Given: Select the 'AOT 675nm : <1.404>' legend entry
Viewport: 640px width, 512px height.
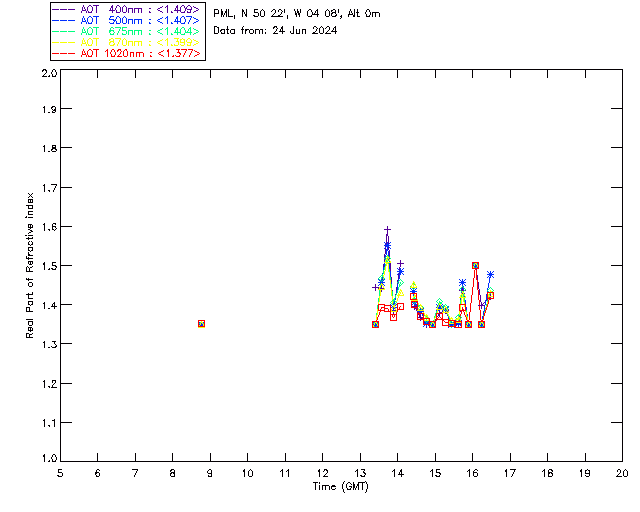Looking at the screenshot, I should tap(126, 31).
